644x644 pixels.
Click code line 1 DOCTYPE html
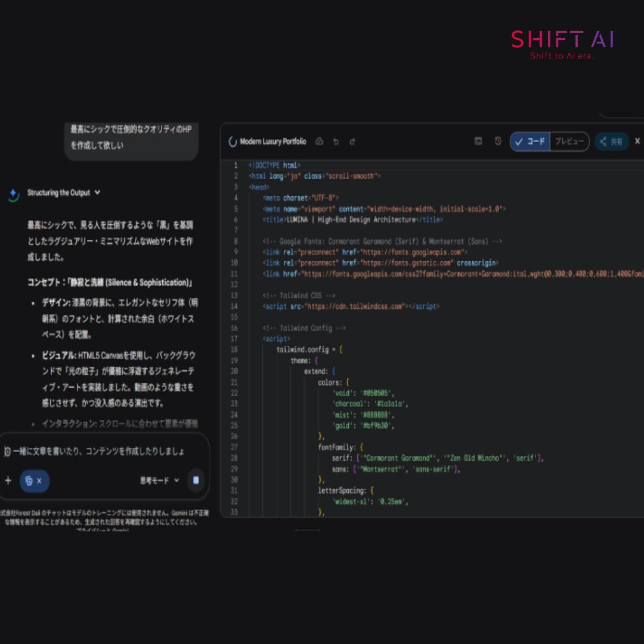point(274,165)
